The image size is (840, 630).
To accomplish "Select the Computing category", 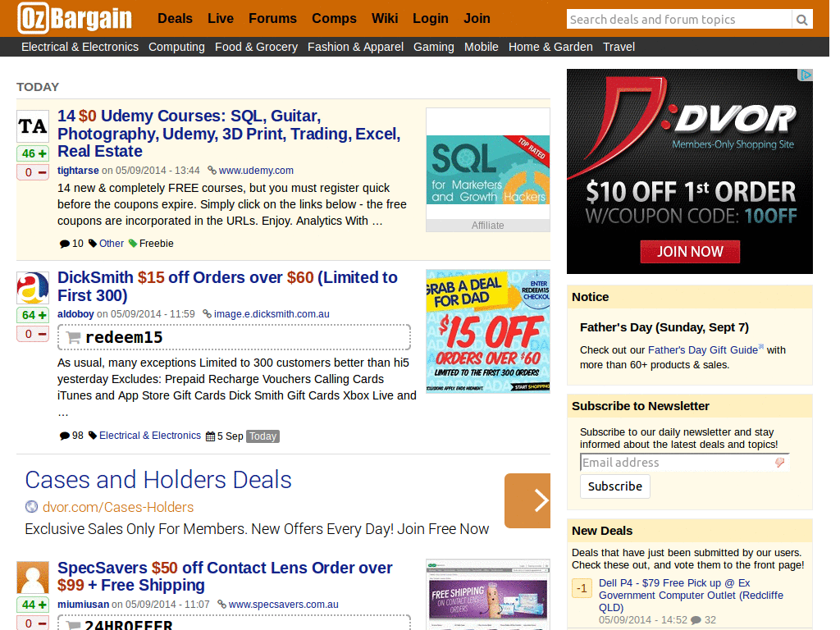I will coord(177,47).
